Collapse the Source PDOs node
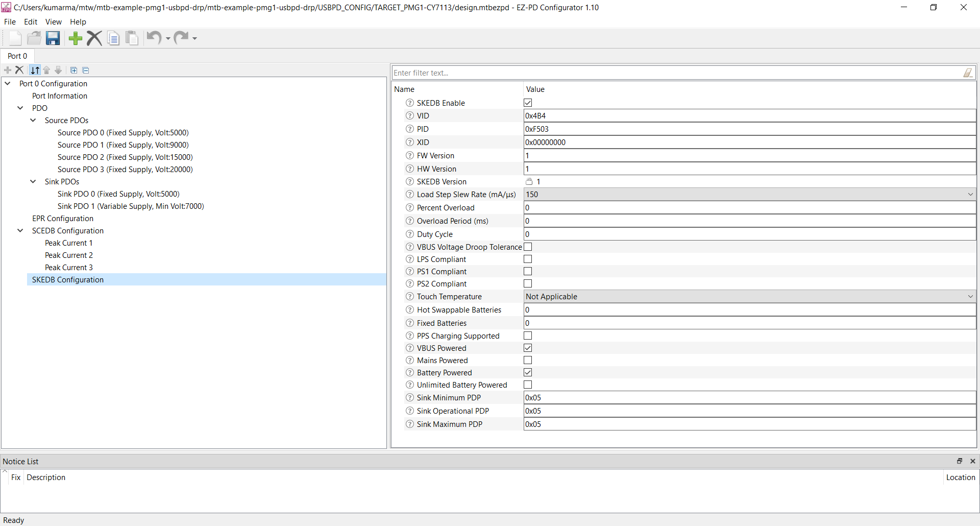The height and width of the screenshot is (526, 980). [x=33, y=120]
